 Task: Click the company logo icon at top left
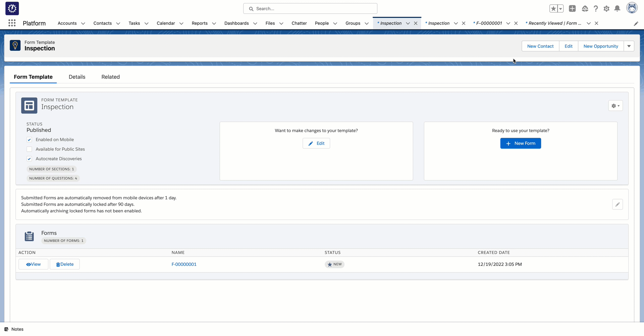coord(12,8)
